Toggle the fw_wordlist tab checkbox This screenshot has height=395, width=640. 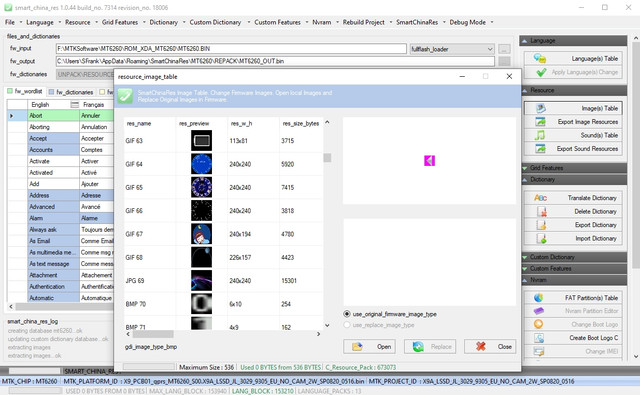10,91
